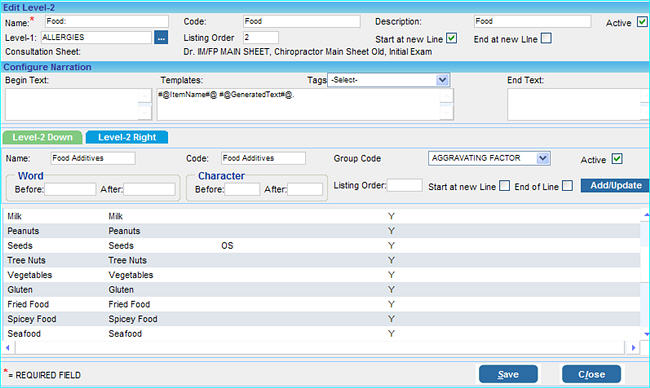This screenshot has width=650, height=388.
Task: Click Code field containing Food Additives
Action: [263, 158]
